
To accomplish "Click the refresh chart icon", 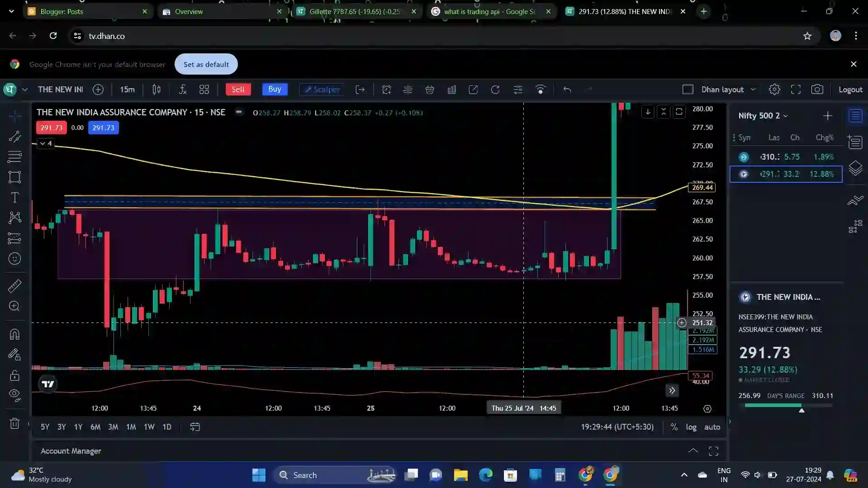I will (x=495, y=90).
